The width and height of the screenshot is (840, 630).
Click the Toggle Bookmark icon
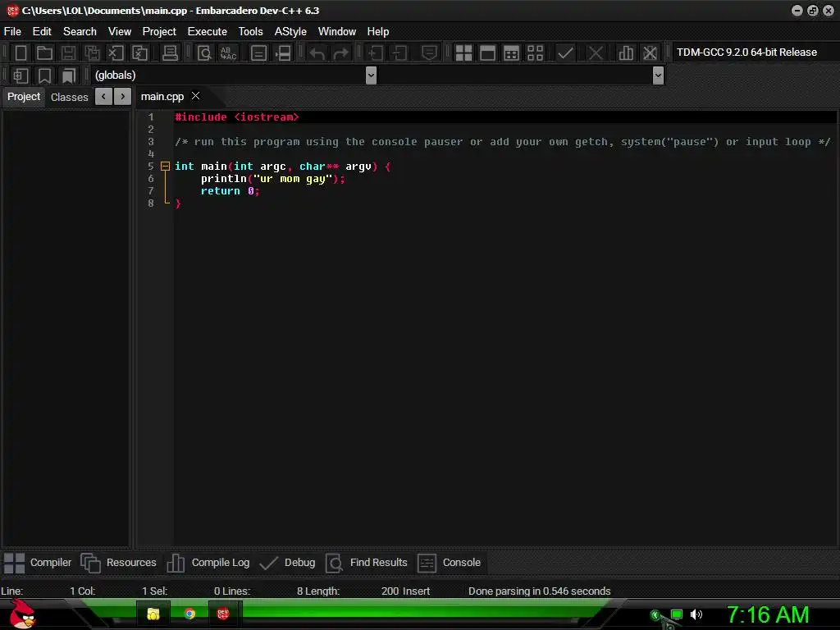tap(44, 75)
